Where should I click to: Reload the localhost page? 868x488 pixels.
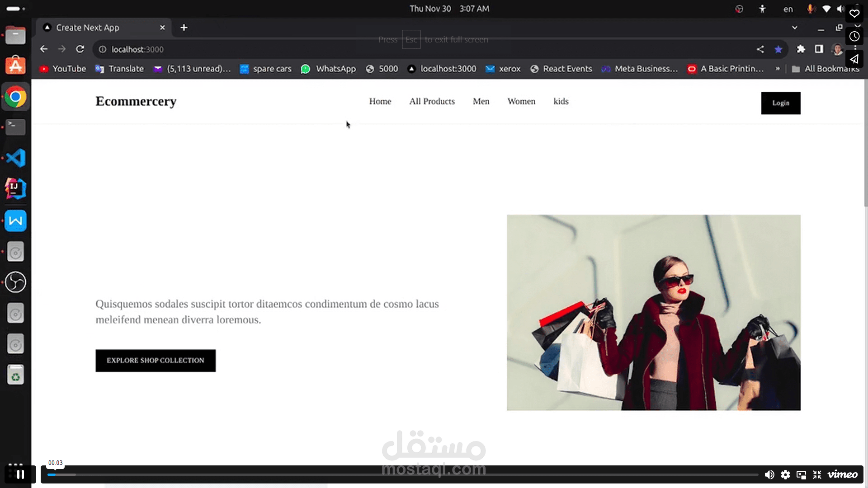click(x=80, y=49)
